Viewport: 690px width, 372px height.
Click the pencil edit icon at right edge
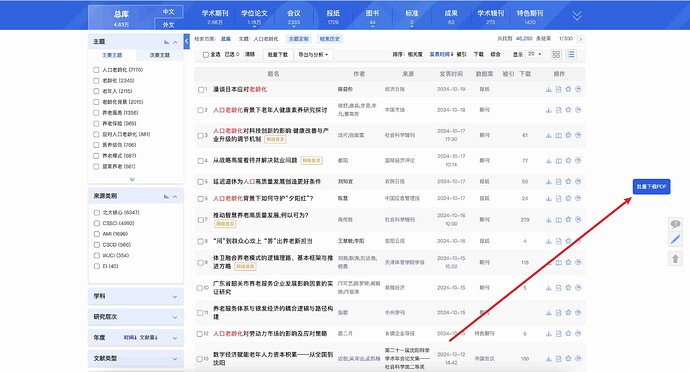pyautogui.click(x=675, y=240)
